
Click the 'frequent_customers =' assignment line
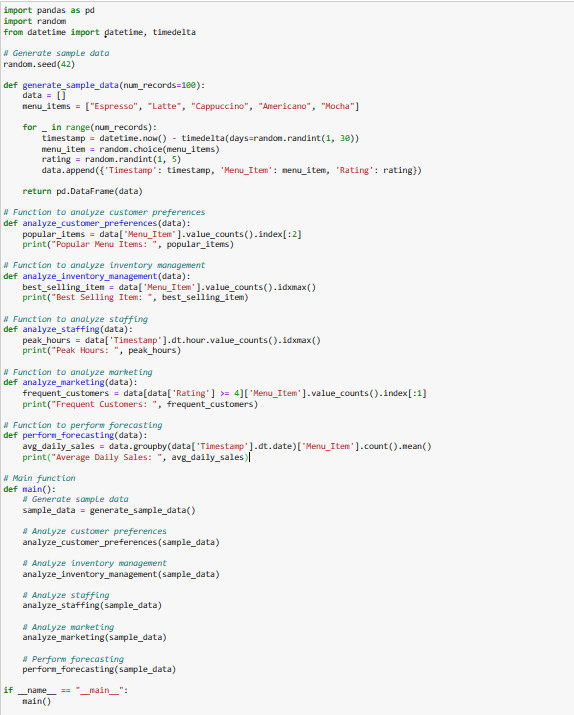tap(224, 393)
